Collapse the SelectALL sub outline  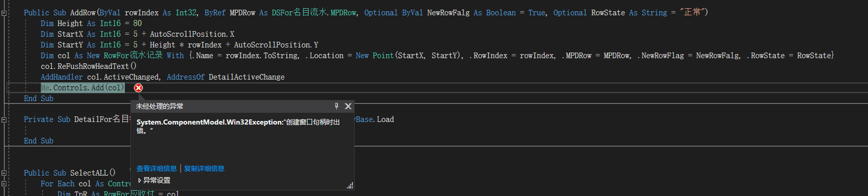(4, 173)
